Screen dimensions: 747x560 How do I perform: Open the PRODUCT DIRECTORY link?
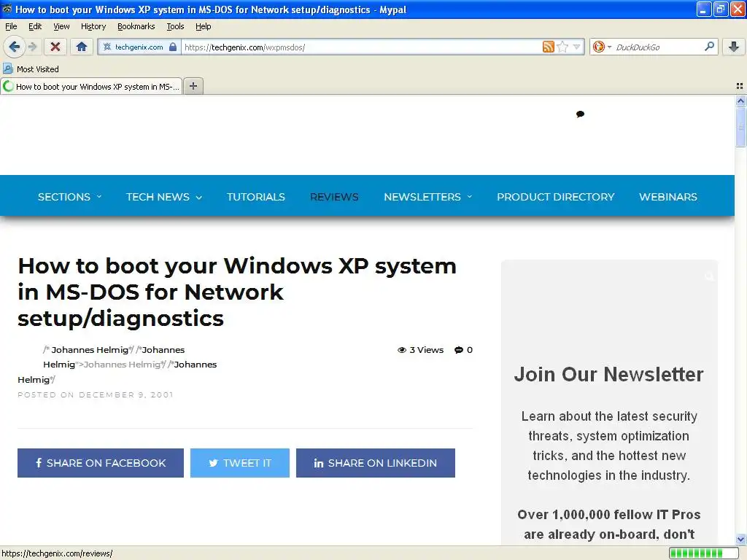[x=555, y=197]
